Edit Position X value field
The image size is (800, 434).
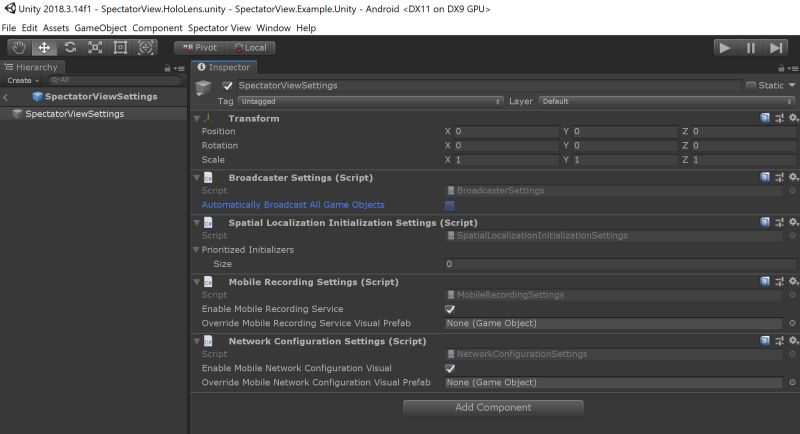click(x=506, y=132)
